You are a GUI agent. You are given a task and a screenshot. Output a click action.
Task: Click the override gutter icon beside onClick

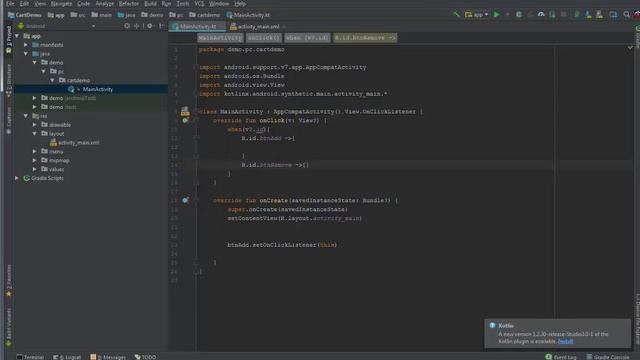click(185, 120)
